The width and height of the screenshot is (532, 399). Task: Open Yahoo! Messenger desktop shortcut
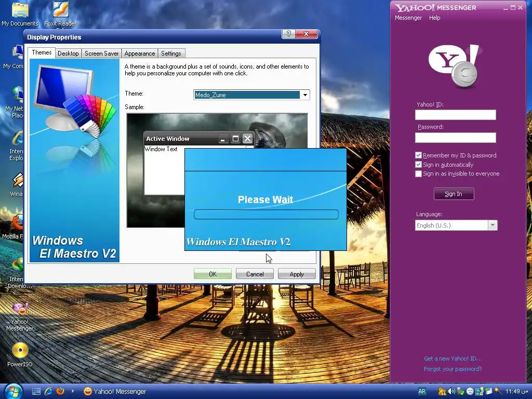point(20,316)
